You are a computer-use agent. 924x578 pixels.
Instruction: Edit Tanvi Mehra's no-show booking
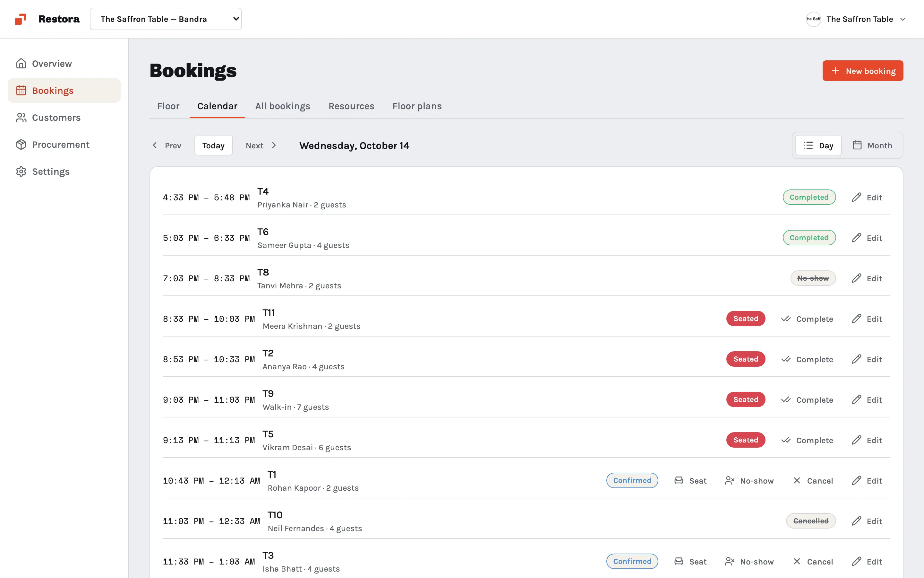point(867,278)
